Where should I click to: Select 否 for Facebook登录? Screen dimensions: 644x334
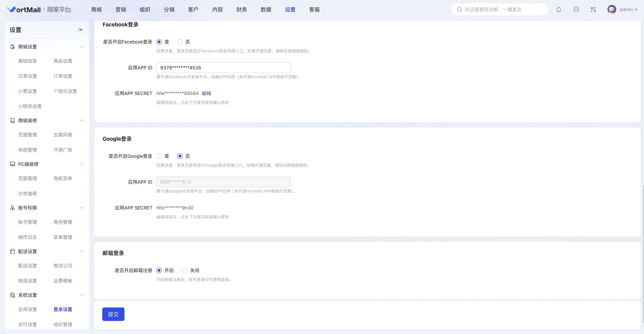point(180,42)
